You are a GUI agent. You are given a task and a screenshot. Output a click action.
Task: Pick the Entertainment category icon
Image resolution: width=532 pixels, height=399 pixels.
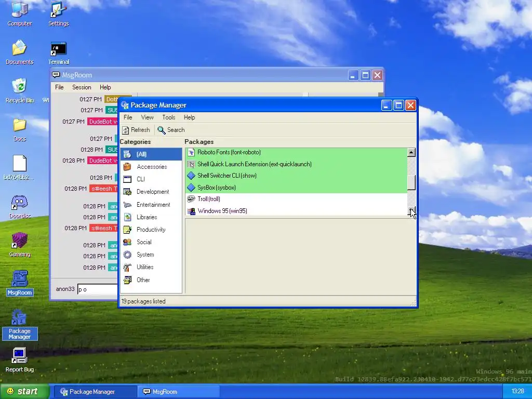pos(127,205)
